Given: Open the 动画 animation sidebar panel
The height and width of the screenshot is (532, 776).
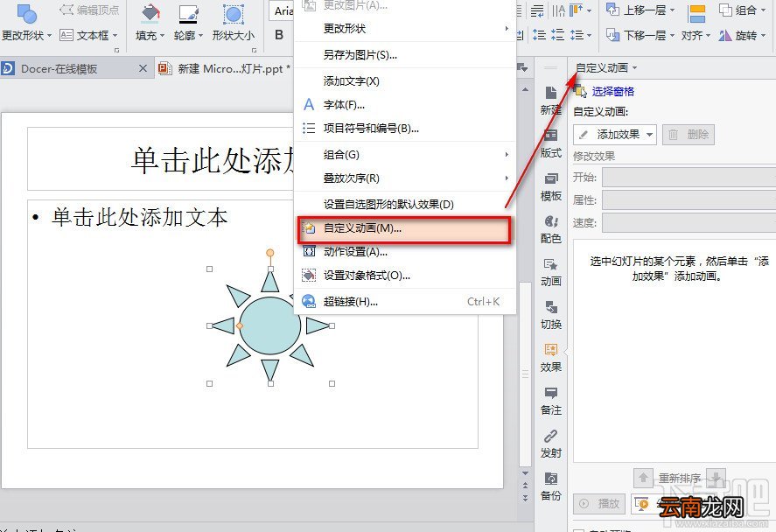Looking at the screenshot, I should tap(551, 272).
